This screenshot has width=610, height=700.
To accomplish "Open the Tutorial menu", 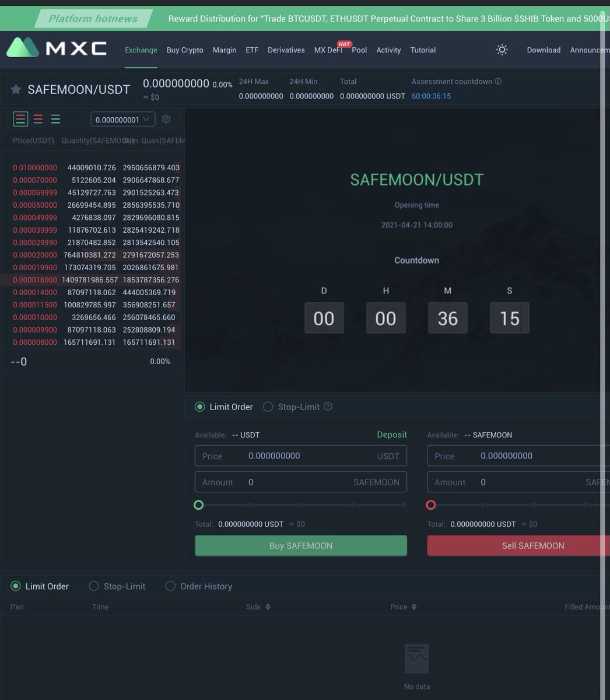I will [423, 50].
